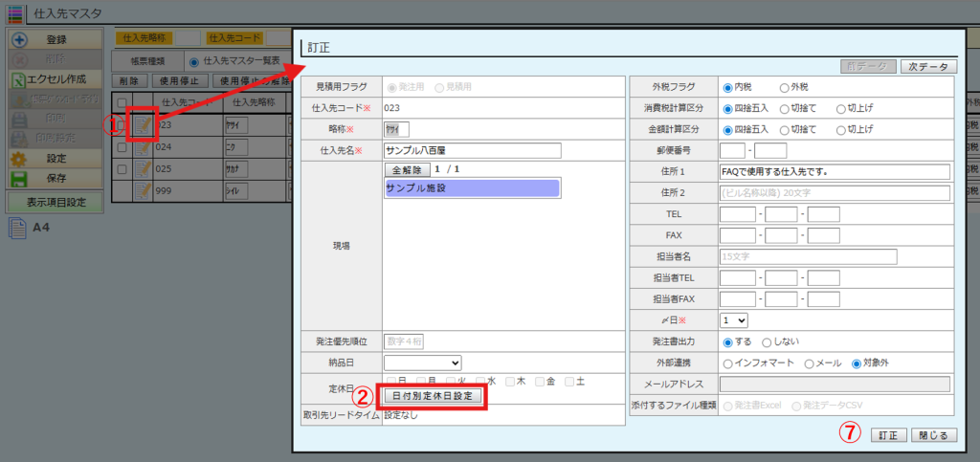Click the edit pencil icon for supplier 023
Viewport: 980px width, 462px height.
tap(143, 124)
